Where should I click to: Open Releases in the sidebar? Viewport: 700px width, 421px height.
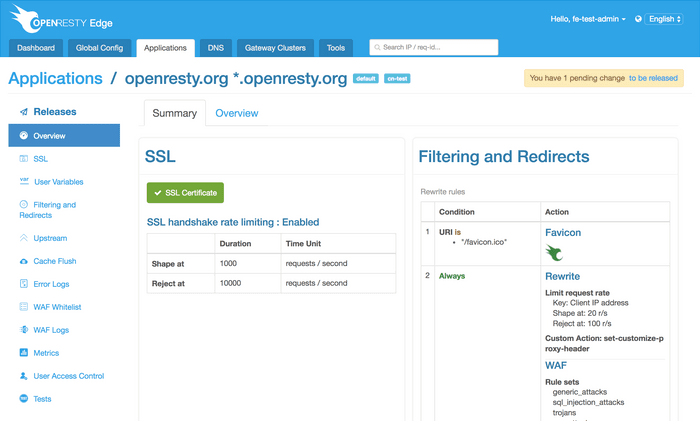coord(55,112)
